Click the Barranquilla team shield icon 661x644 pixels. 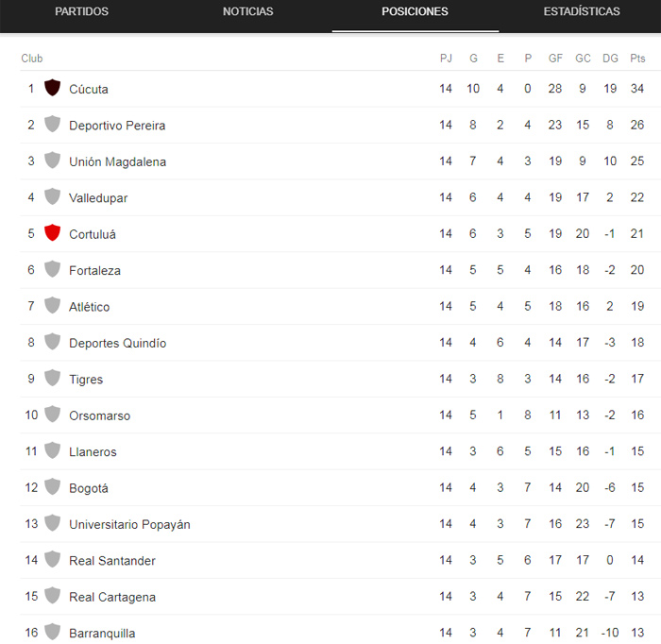53,632
